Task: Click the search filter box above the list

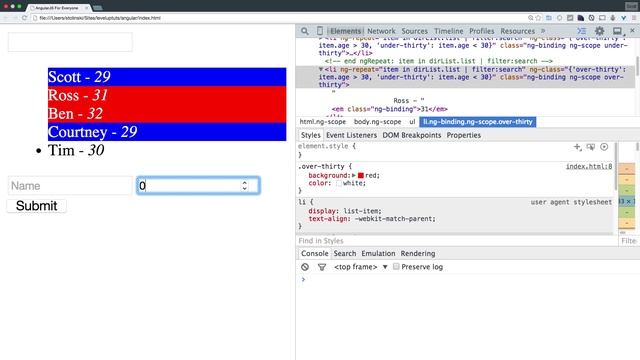Action: coord(70,42)
